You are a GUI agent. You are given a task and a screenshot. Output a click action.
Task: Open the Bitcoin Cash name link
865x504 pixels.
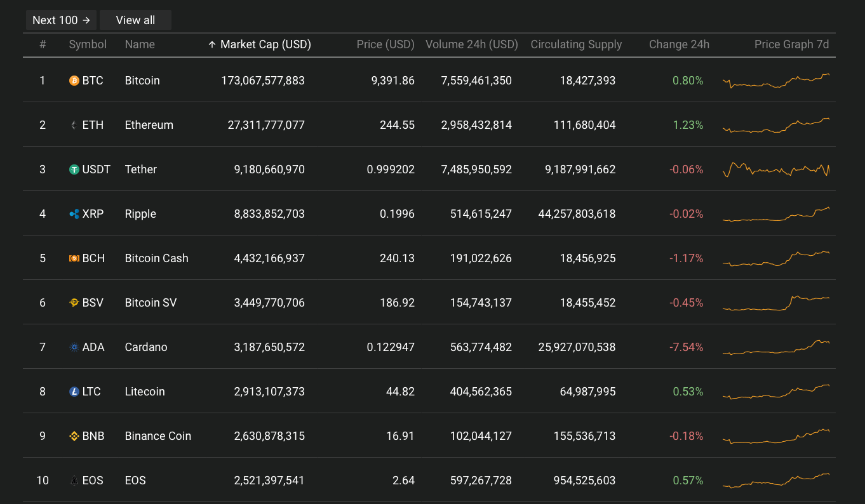[157, 258]
